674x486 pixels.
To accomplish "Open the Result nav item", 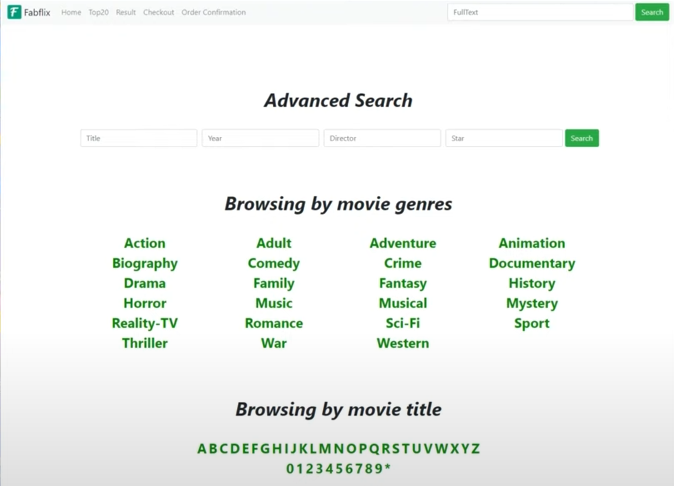I will tap(126, 12).
